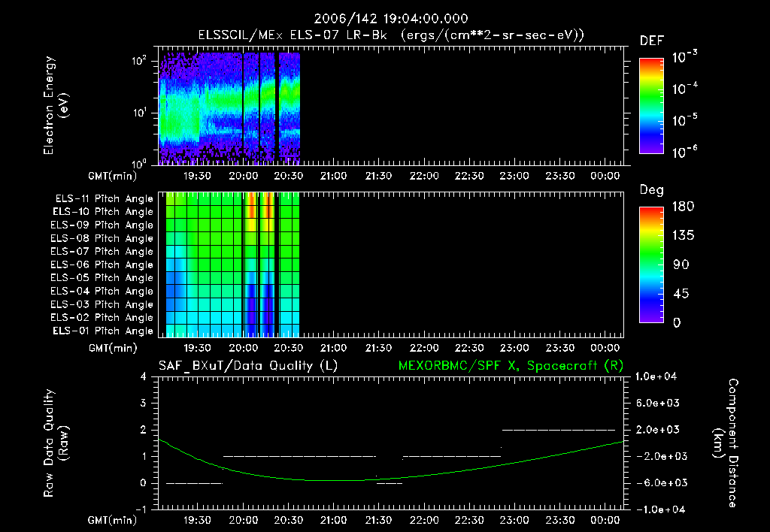Click the electron energy spectrogram data region
The width and height of the screenshot is (770, 532).
click(229, 107)
